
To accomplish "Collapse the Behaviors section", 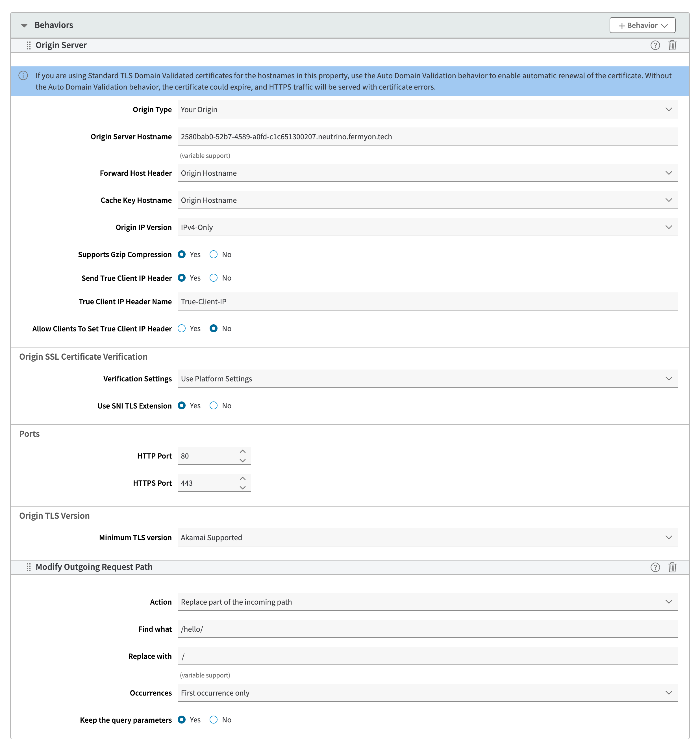I will (x=24, y=25).
